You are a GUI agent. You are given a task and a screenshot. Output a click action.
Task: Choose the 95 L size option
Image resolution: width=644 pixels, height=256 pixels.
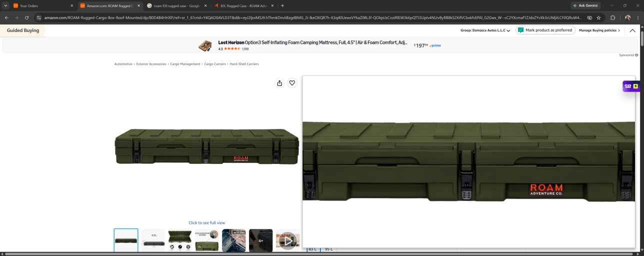[x=328, y=249]
